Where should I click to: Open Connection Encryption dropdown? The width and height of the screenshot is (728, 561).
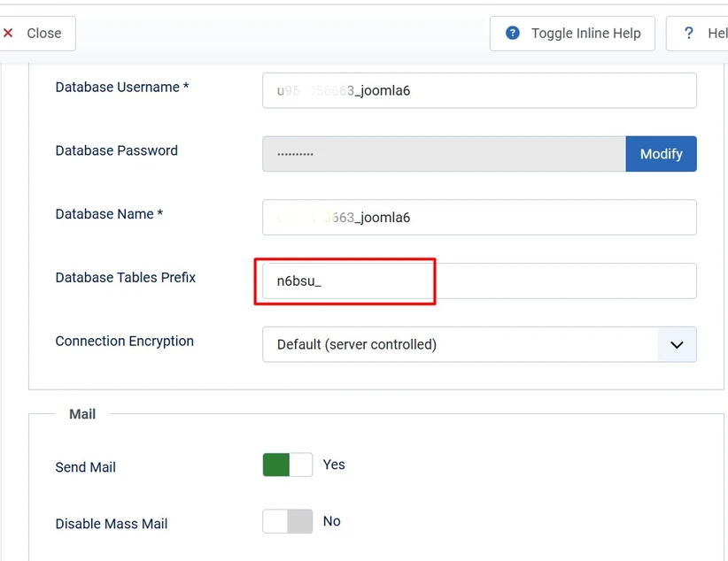pos(479,344)
